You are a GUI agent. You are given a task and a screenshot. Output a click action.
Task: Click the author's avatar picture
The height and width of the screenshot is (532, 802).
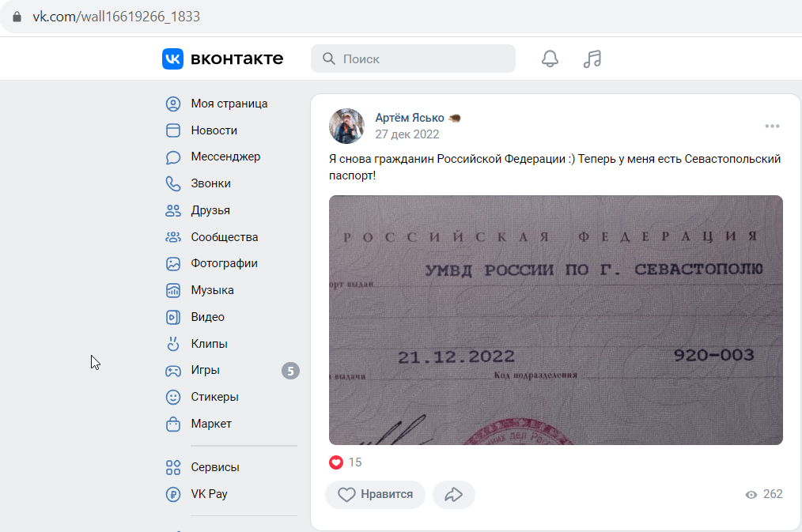[x=346, y=126]
